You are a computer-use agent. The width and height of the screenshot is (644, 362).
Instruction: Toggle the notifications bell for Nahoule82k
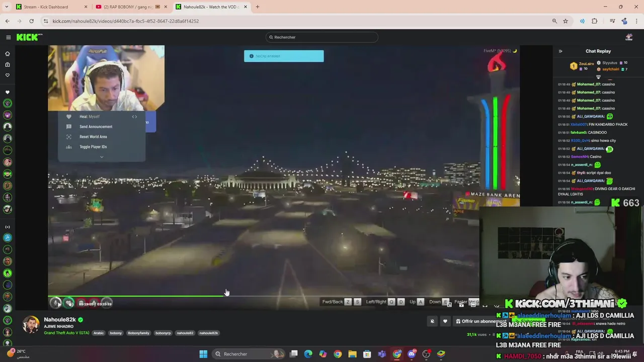(x=432, y=321)
